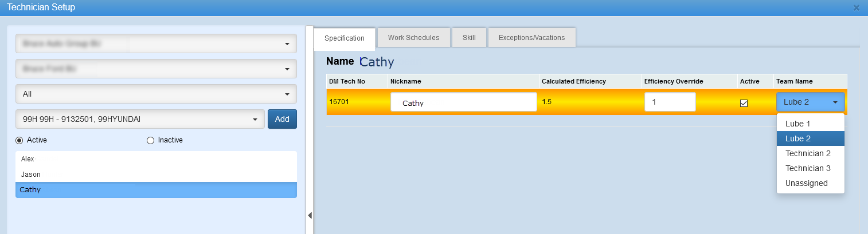Click the Efficiency Override input field
This screenshot has width=868, height=234.
[670, 102]
